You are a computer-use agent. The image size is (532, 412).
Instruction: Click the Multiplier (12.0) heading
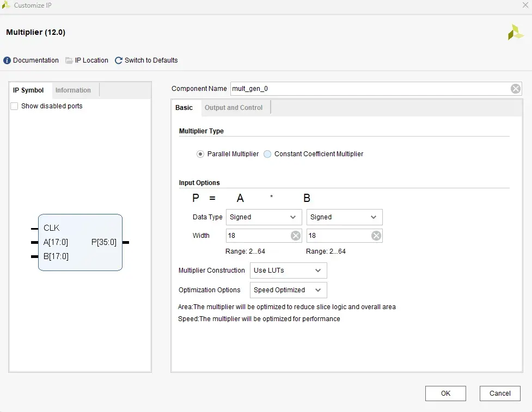tap(35, 32)
